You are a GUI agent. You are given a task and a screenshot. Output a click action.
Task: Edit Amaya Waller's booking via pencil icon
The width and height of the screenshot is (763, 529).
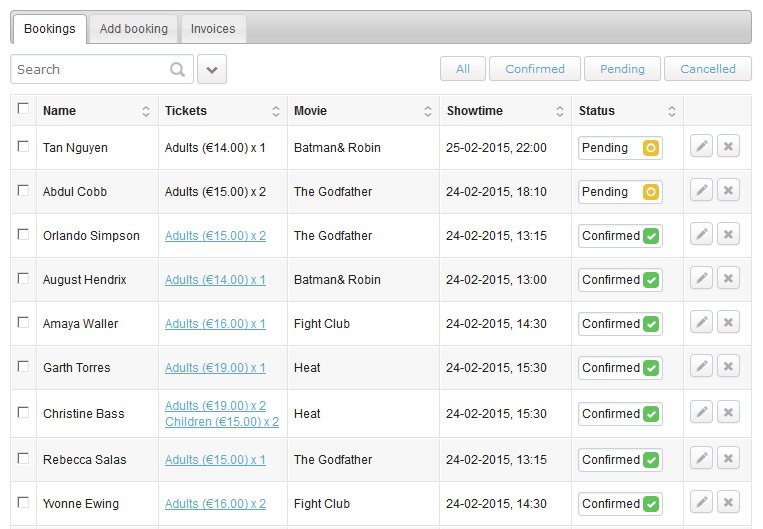click(x=701, y=322)
